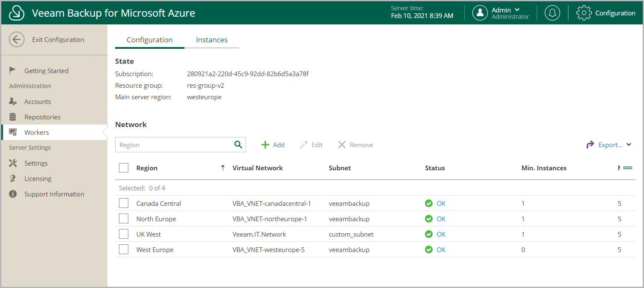
Task: Click the VBA_VNET-canadacentral-1 cell
Action: (x=272, y=203)
